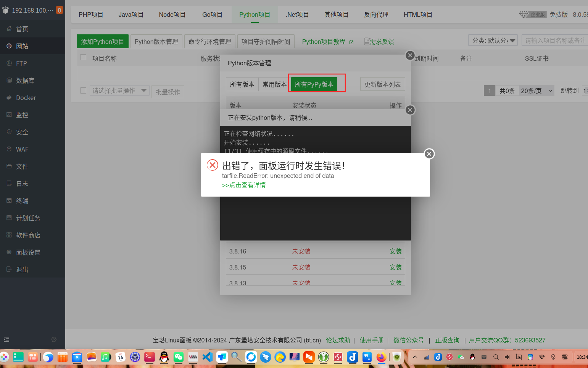Click the orange 0 notification badge

60,10
